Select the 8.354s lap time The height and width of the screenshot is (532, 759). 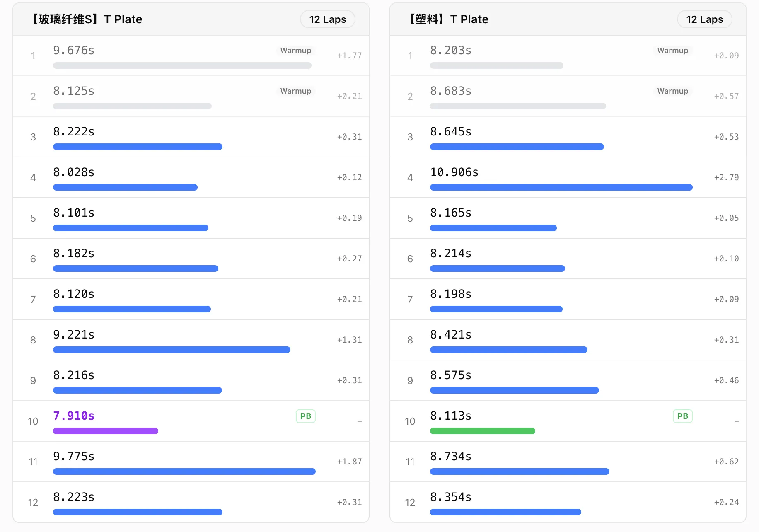click(x=451, y=497)
